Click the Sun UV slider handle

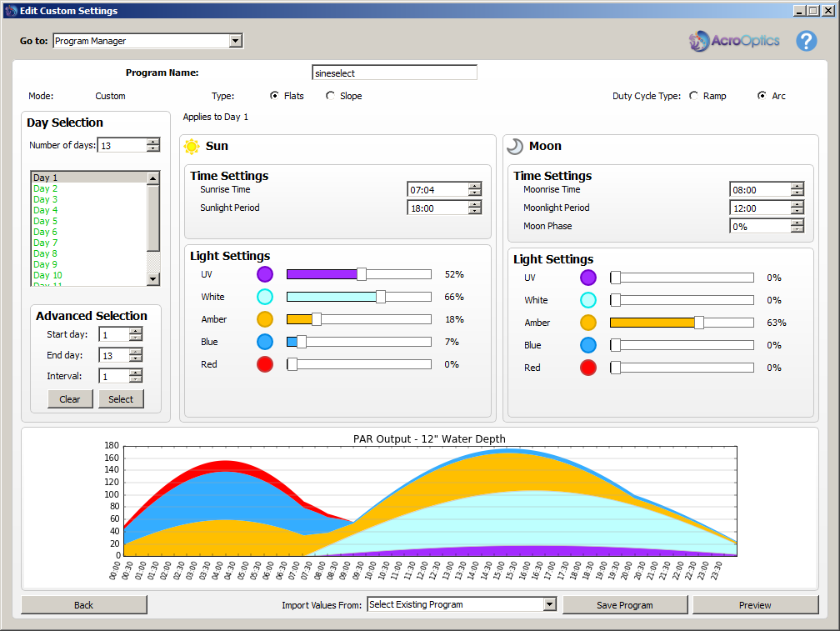362,274
